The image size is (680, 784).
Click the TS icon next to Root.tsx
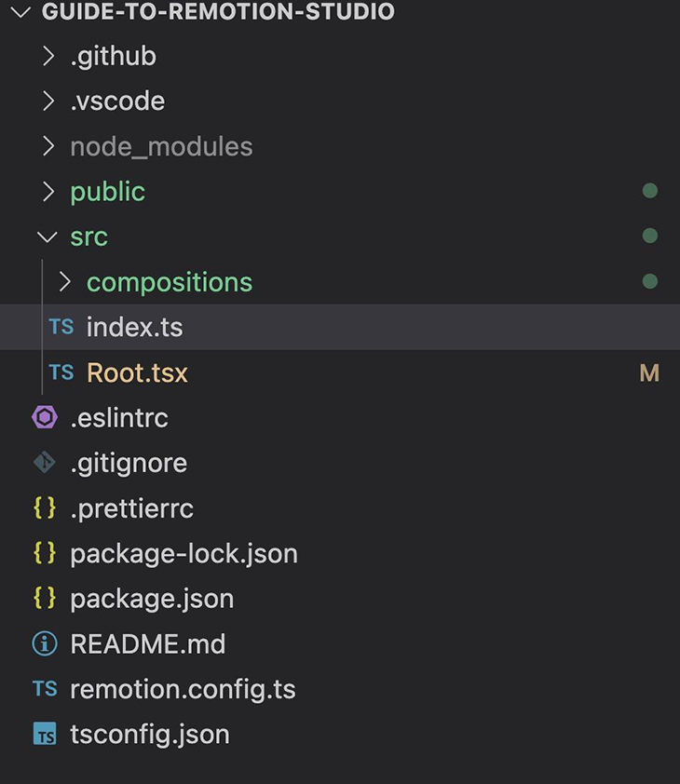click(x=61, y=372)
